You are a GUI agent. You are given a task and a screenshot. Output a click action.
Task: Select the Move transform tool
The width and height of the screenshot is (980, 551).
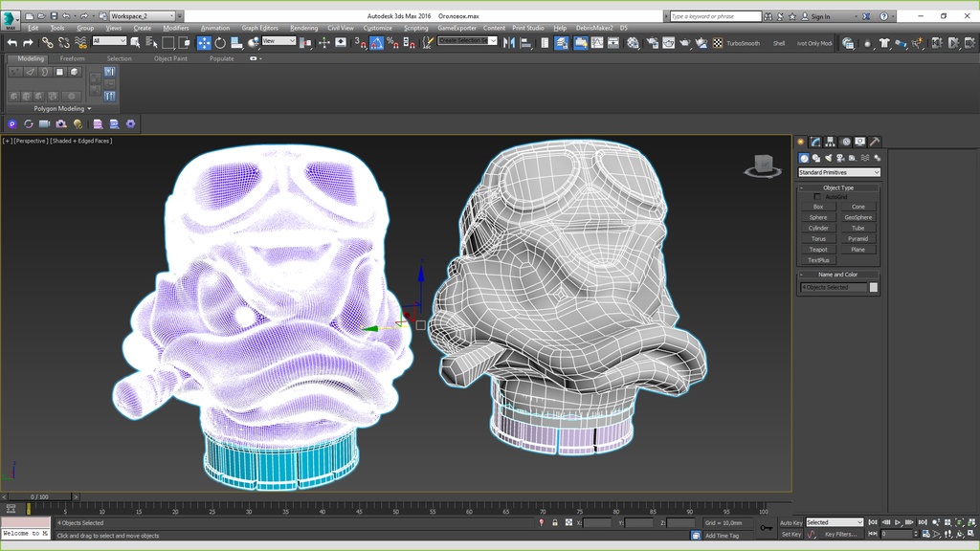pos(204,43)
